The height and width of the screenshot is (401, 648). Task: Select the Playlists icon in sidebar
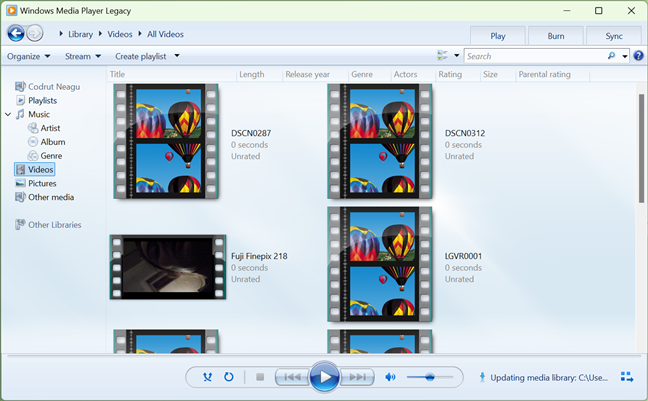tap(20, 100)
